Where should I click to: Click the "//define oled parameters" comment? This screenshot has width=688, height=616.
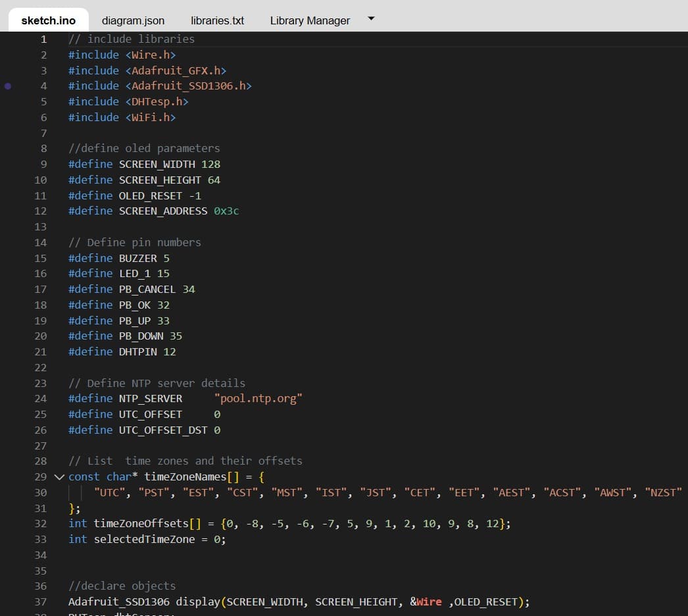click(x=144, y=148)
